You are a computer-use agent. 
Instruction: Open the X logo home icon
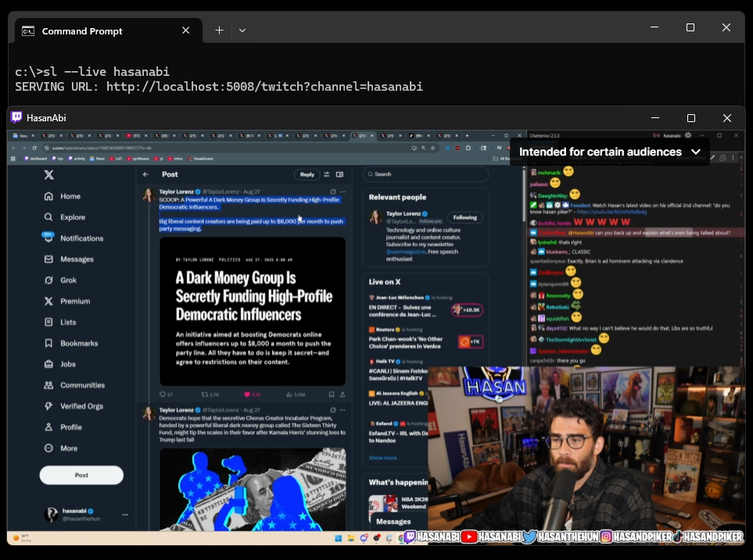[49, 175]
